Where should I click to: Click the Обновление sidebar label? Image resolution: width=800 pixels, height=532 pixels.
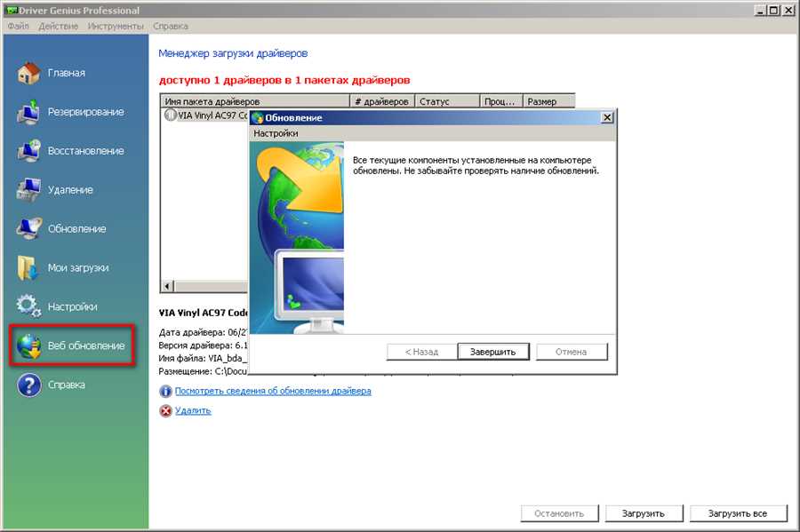pyautogui.click(x=77, y=229)
